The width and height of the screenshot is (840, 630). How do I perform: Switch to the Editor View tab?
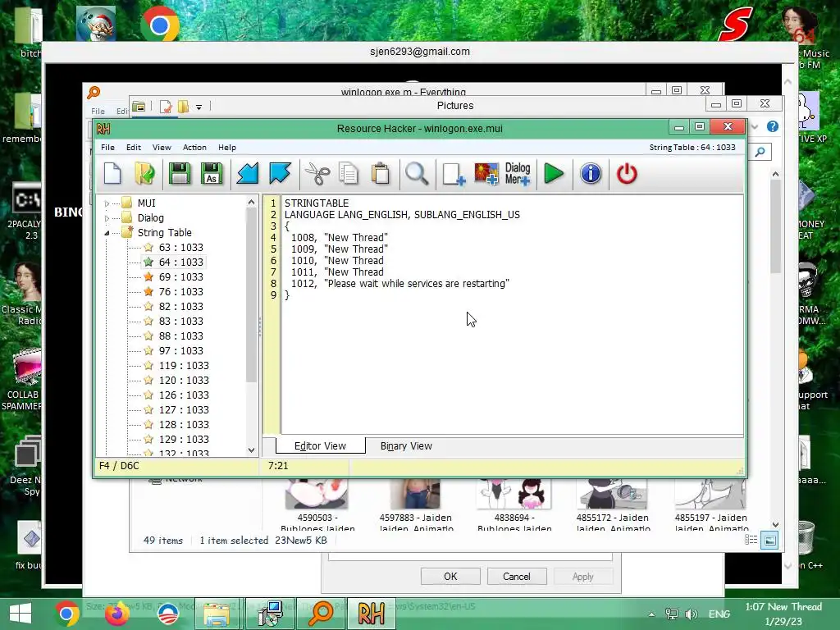[x=321, y=445]
